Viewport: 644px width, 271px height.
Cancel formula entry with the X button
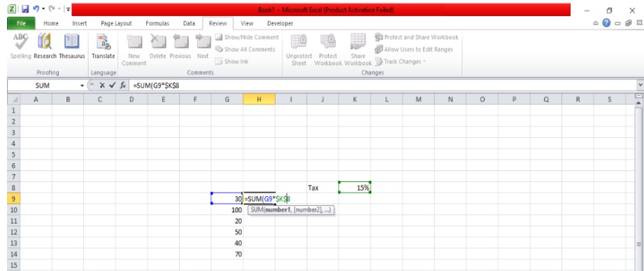[x=103, y=85]
